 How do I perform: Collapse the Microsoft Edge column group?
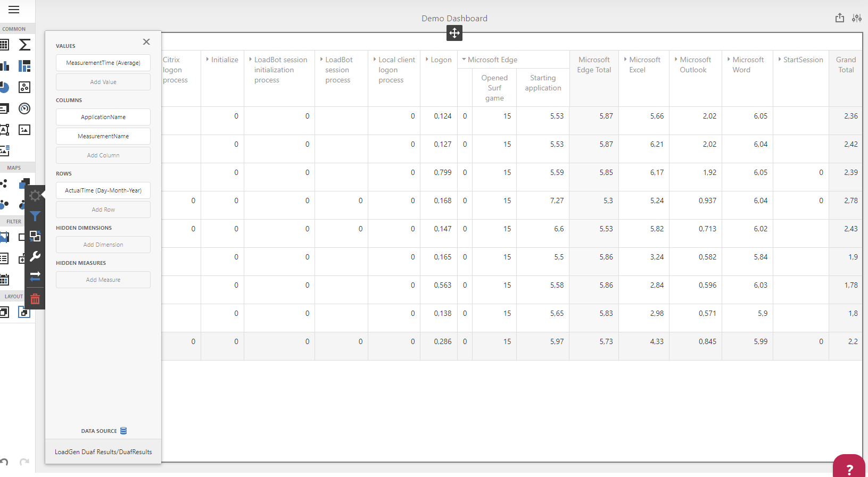pyautogui.click(x=464, y=60)
